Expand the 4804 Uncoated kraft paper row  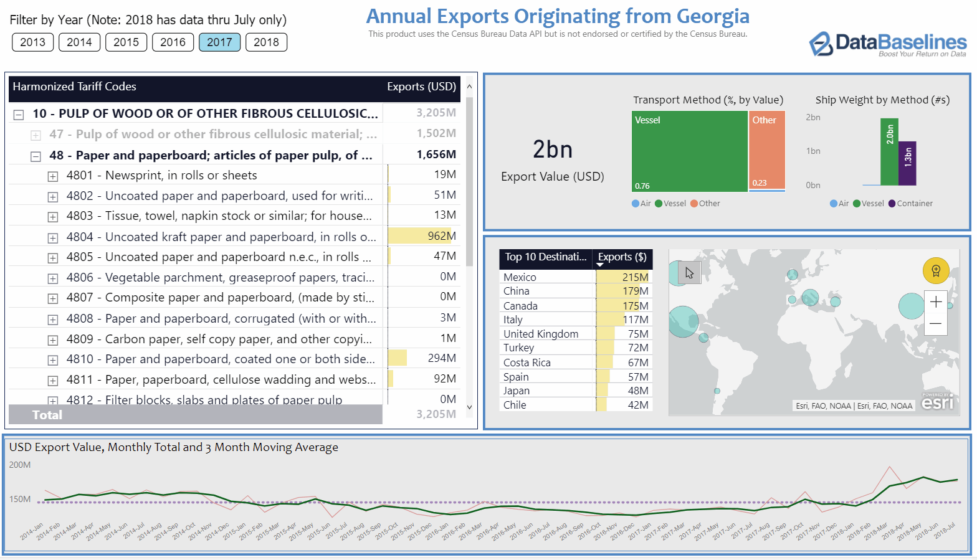[53, 238]
